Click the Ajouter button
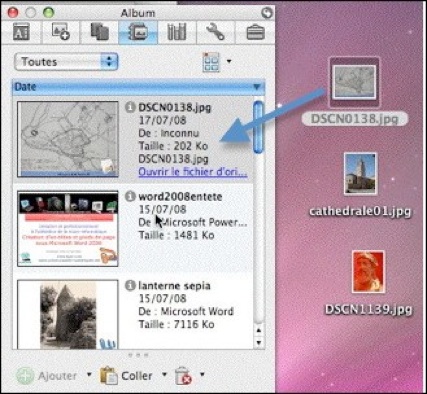The width and height of the screenshot is (427, 394). (x=47, y=376)
